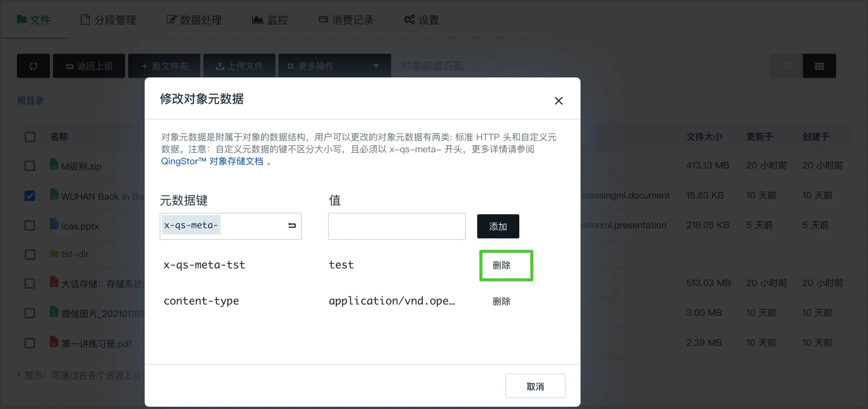This screenshot has height=409, width=868.
Task: Click the 元数据键 input field
Action: point(231,226)
